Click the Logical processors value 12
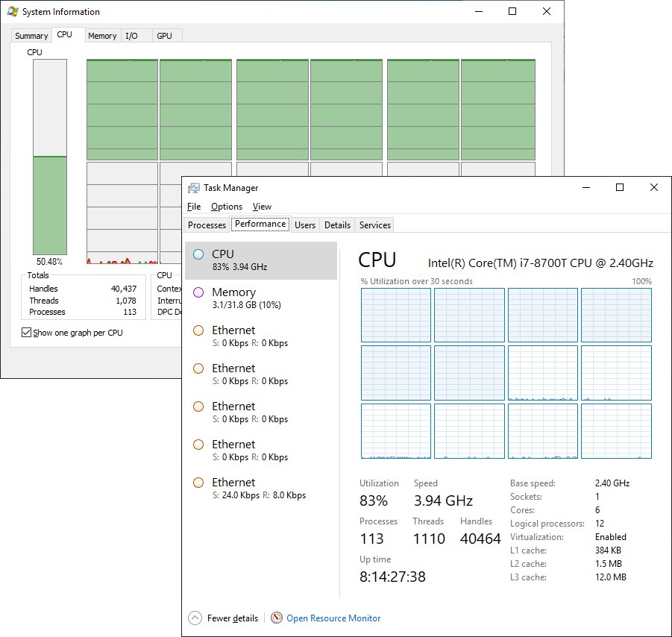 point(600,524)
